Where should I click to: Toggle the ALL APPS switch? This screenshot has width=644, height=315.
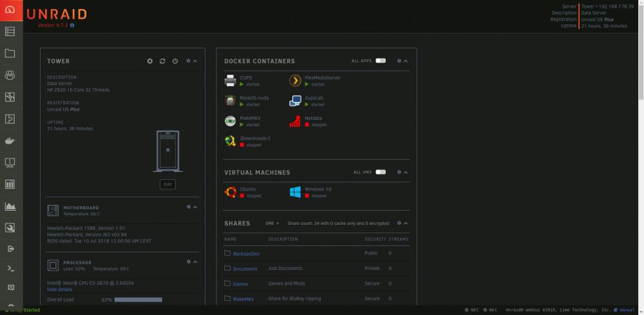tap(381, 61)
